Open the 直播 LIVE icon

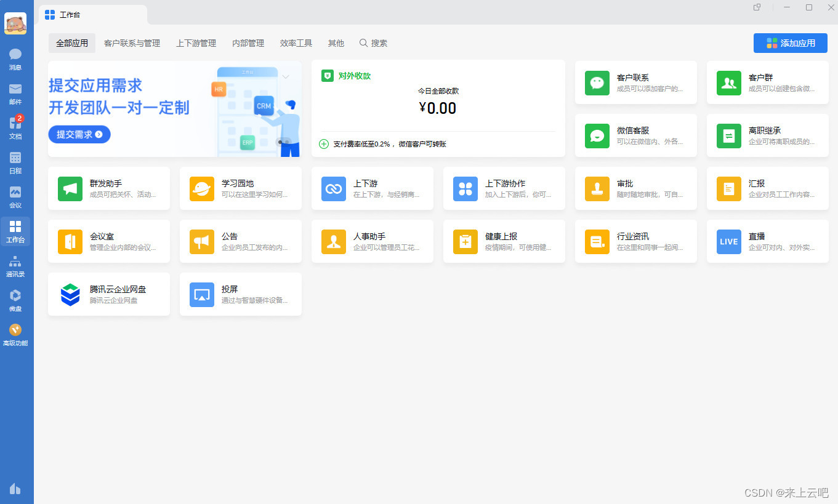tap(729, 241)
